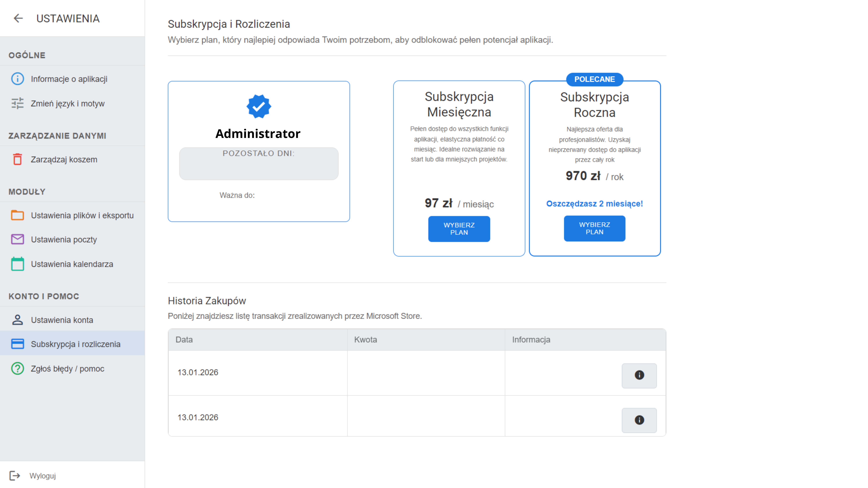This screenshot has width=868, height=488.
Task: Choose the monthly plan Wybierz Plan button
Action: pyautogui.click(x=459, y=229)
